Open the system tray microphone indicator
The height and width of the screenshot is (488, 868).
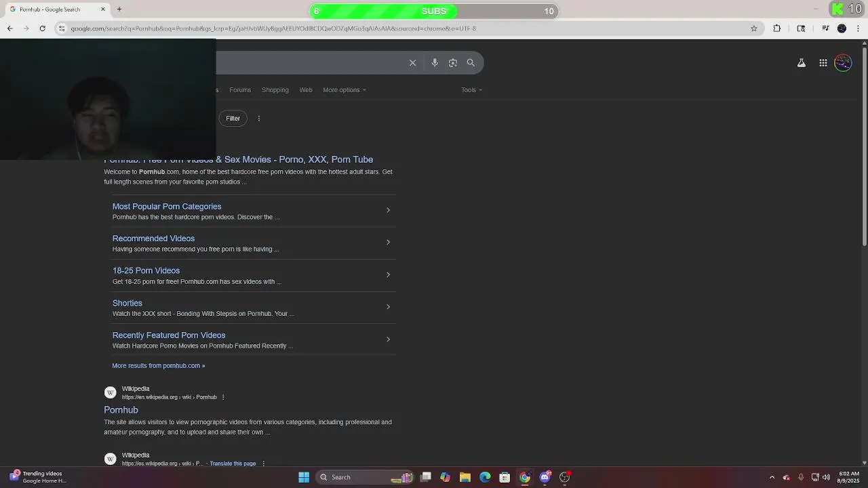coord(801,477)
